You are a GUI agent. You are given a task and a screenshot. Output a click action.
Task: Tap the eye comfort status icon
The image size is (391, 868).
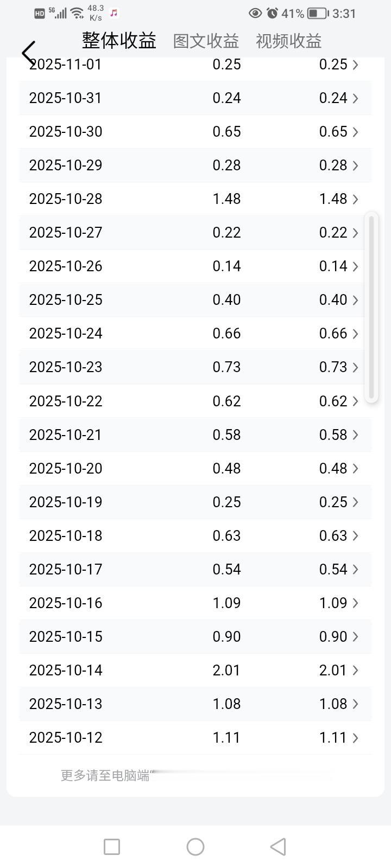(x=255, y=13)
